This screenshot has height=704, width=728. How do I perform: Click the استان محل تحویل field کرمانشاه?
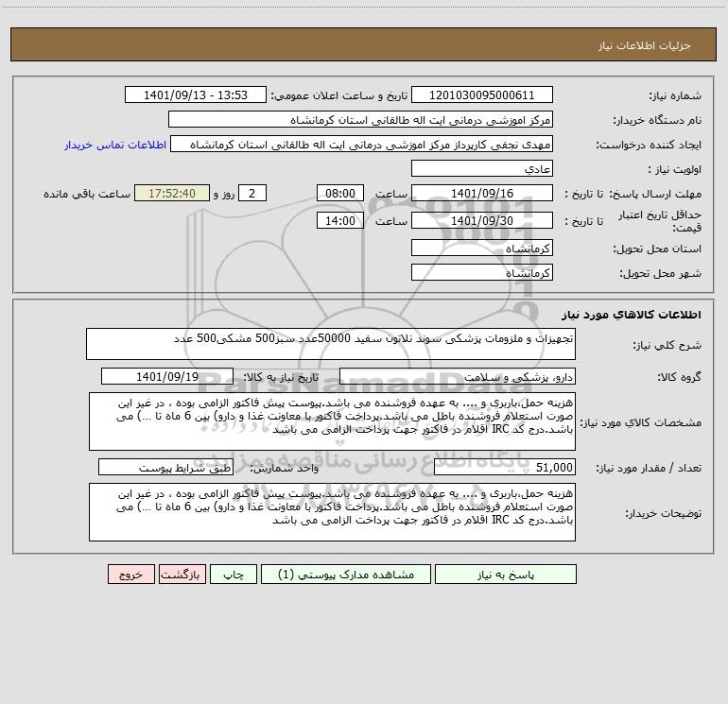click(x=482, y=249)
